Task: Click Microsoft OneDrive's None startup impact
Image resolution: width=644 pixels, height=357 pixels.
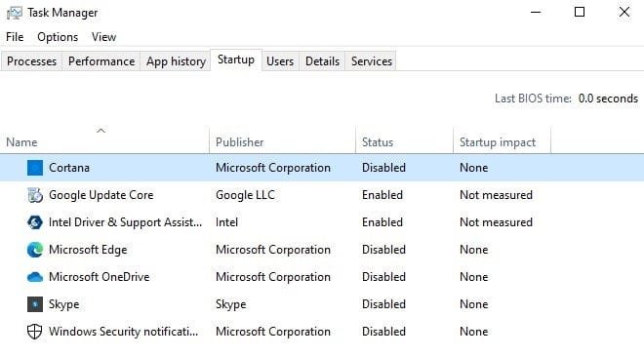Action: click(474, 277)
